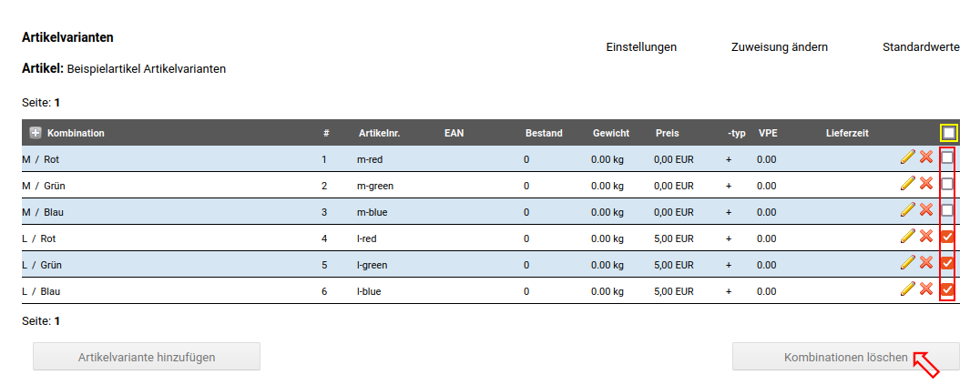The width and height of the screenshot is (980, 385).
Task: Click Artikelvariante hinzufügen button
Action: point(147,357)
